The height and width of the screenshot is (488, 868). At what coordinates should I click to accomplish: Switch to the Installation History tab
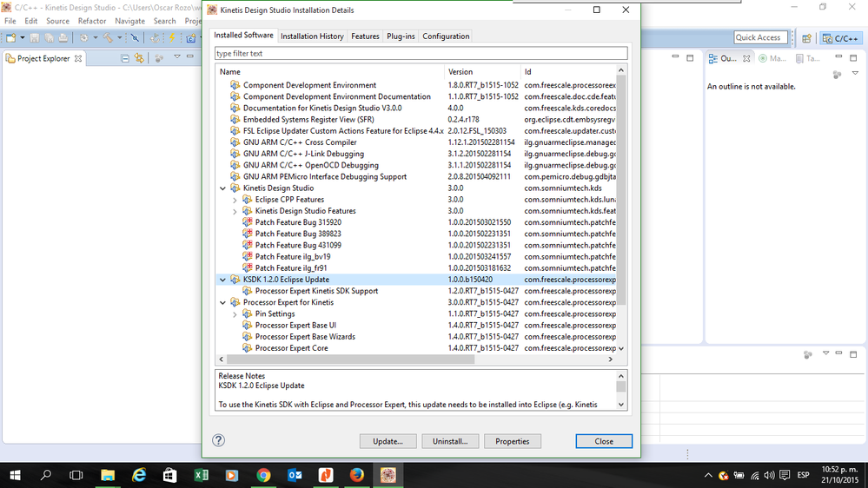[x=312, y=36]
